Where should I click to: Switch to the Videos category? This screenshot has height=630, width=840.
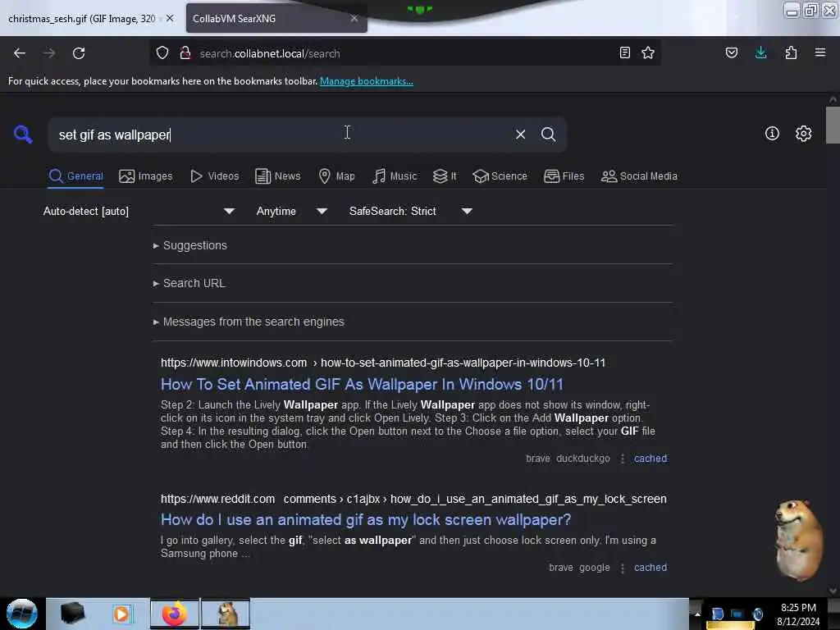coord(214,176)
